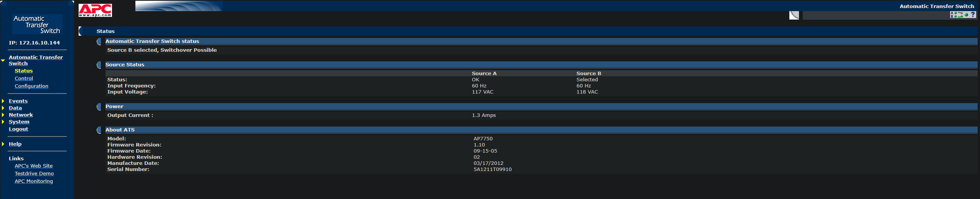Click Source B status value Selected
The height and width of the screenshot is (199, 980).
(x=587, y=80)
